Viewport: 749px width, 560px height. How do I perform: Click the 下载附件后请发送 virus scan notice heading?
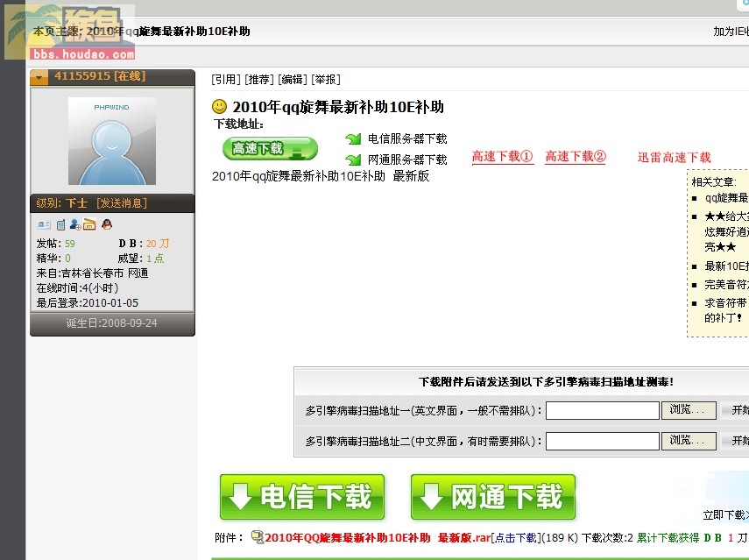click(546, 382)
